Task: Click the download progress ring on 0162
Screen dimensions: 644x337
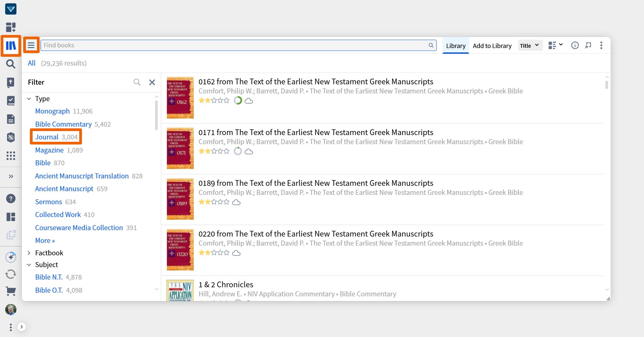Action: [238, 100]
